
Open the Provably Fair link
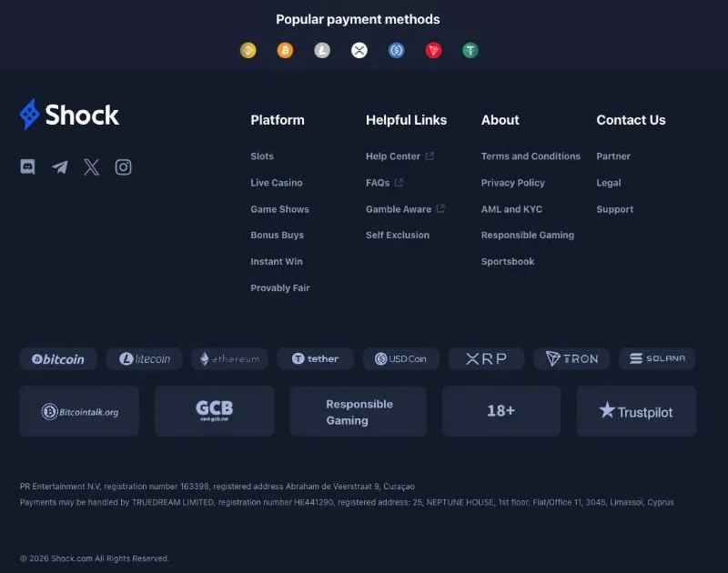point(280,288)
